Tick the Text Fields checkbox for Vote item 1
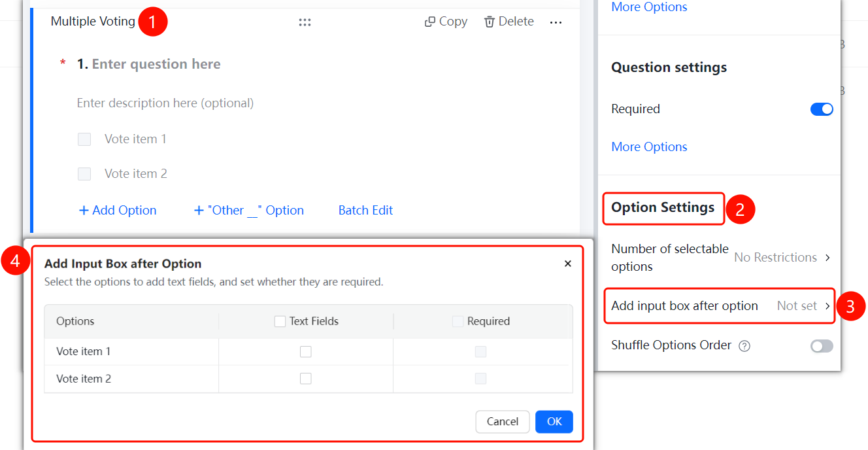 [x=306, y=352]
